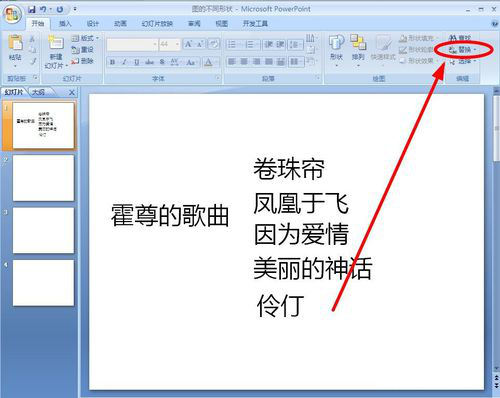This screenshot has width=500, height=398.
Task: Select slide 2 thumbnail
Action: (43, 178)
